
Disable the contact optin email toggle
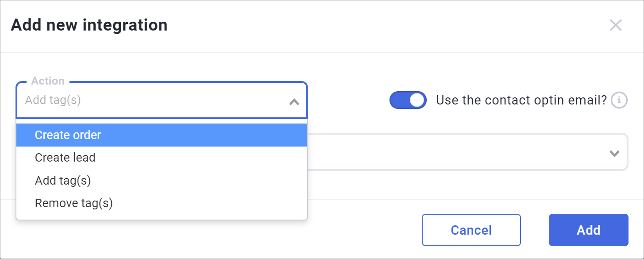click(x=408, y=101)
